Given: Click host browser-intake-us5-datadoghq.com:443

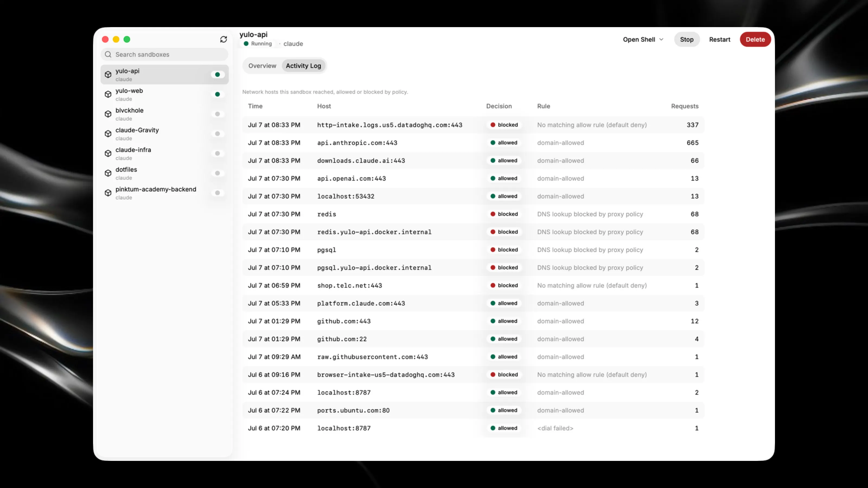Looking at the screenshot, I should 386,375.
